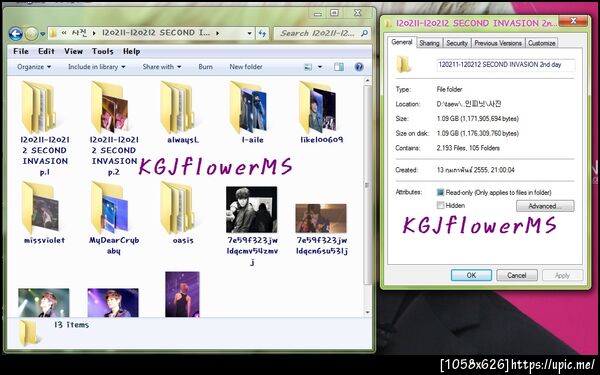Expand the Organize dropdown
The width and height of the screenshot is (600, 375).
pos(34,67)
